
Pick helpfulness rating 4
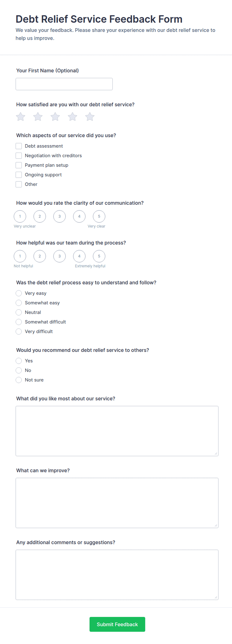pyautogui.click(x=79, y=256)
